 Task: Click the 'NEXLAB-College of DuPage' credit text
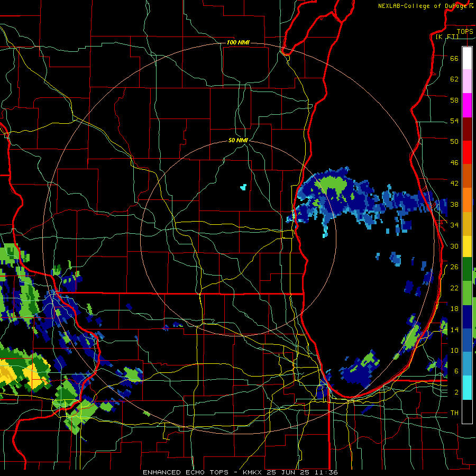(x=423, y=6)
